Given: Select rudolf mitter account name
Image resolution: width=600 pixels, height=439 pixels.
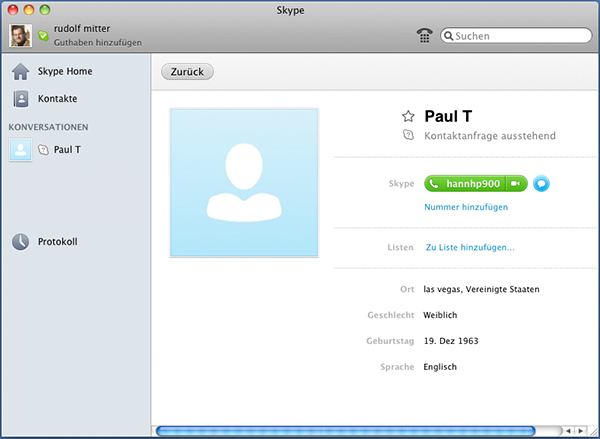Looking at the screenshot, I should point(82,29).
